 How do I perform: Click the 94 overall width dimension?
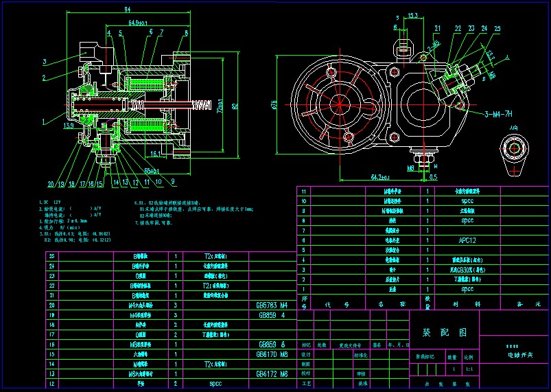128,9
